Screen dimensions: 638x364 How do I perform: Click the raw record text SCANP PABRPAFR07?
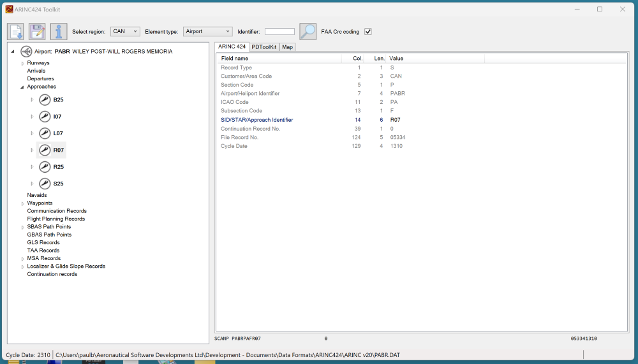237,339
